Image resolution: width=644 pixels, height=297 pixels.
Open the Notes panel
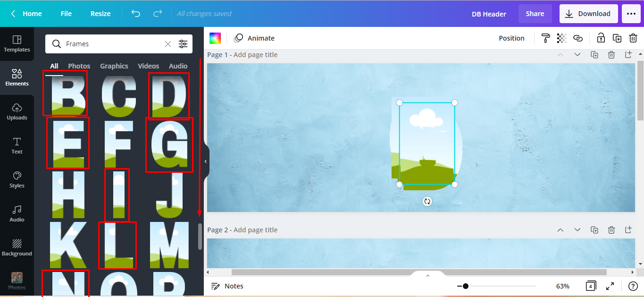227,286
